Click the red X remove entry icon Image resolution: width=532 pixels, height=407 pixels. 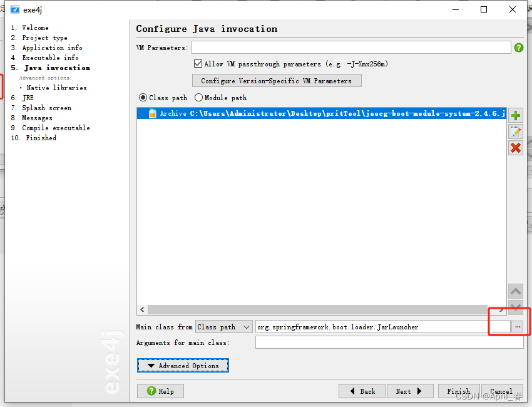(515, 148)
